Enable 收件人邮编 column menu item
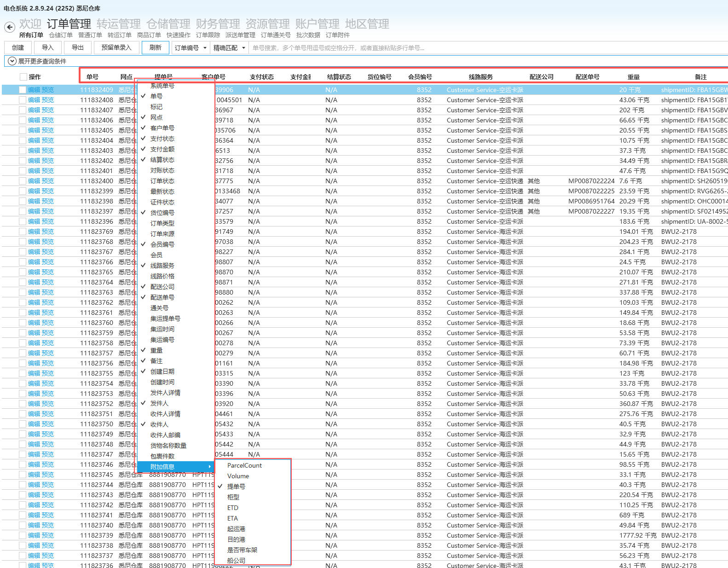 (x=176, y=435)
